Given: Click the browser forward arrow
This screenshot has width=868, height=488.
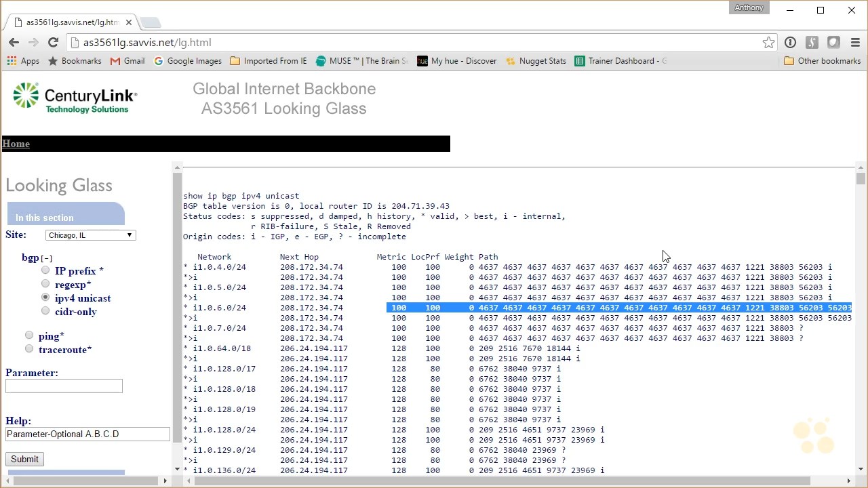Looking at the screenshot, I should click(x=33, y=42).
